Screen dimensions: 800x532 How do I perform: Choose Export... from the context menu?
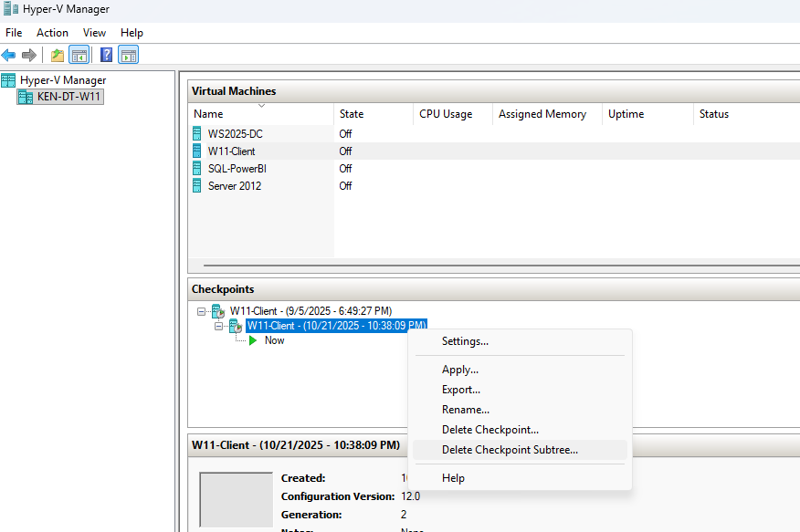click(520, 390)
